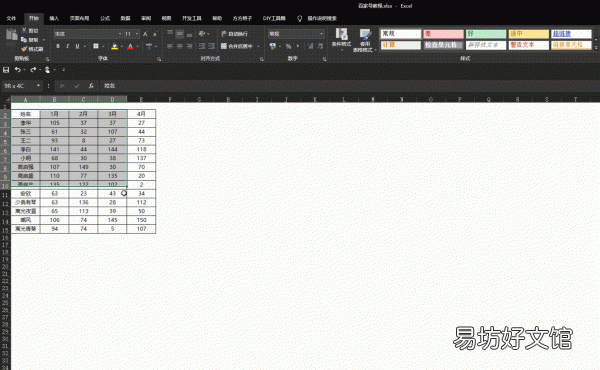Click the Undo arrow icon

18,70
